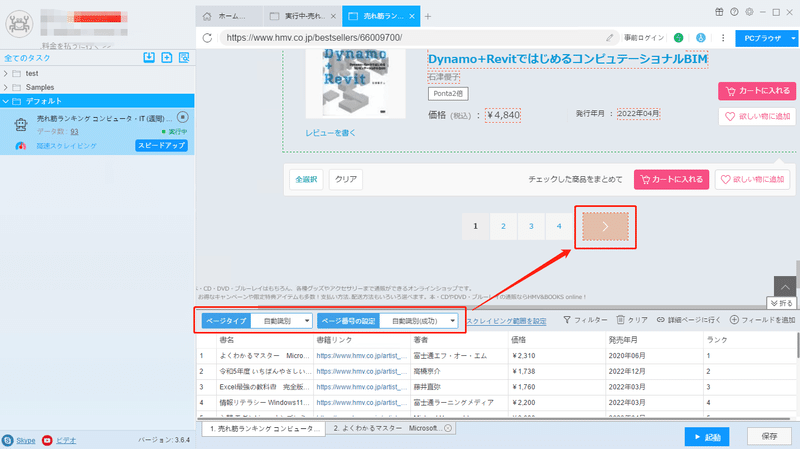Click the user avatar crab icon
Screen dimensions: 800x449
tap(19, 23)
